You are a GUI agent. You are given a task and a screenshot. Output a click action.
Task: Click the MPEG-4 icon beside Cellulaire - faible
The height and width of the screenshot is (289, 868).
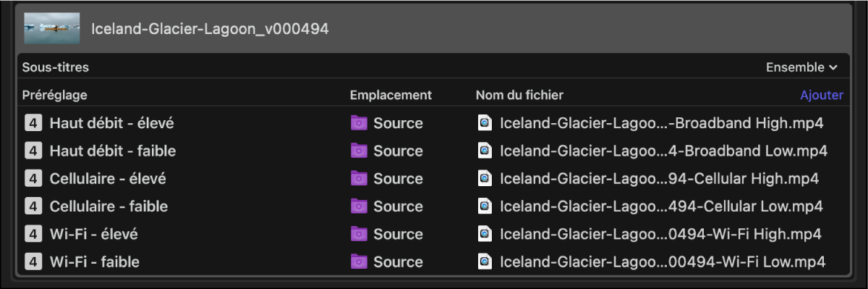(x=33, y=206)
